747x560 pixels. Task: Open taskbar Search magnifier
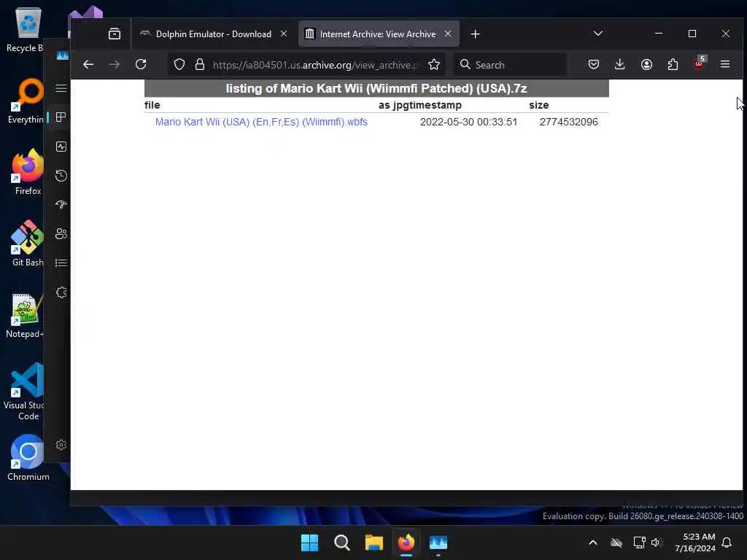341,542
